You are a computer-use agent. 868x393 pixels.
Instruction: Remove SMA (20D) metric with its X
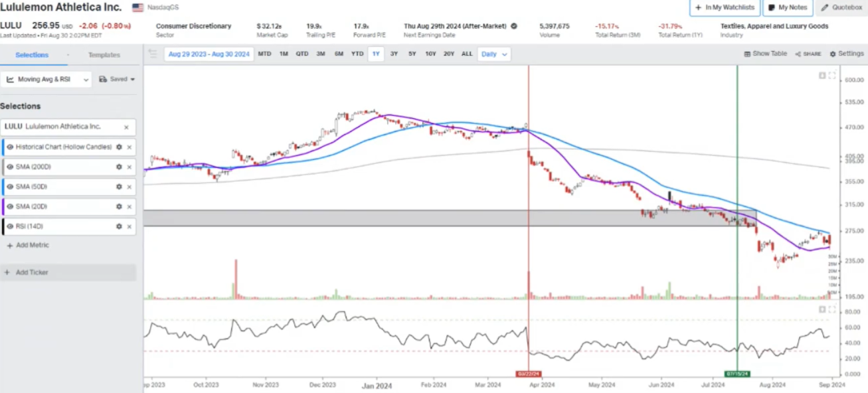pyautogui.click(x=130, y=206)
